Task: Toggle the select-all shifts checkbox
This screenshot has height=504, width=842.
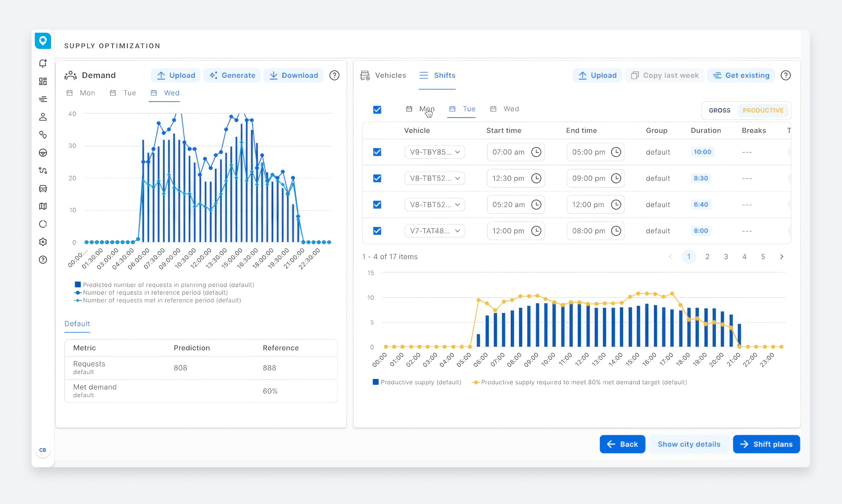Action: (x=377, y=110)
